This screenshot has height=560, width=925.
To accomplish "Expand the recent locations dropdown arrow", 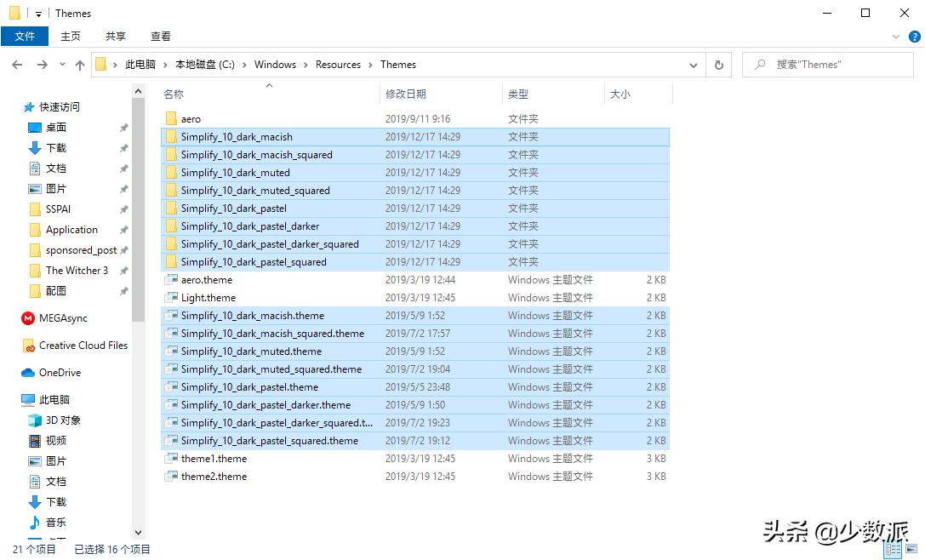I will 61,65.
